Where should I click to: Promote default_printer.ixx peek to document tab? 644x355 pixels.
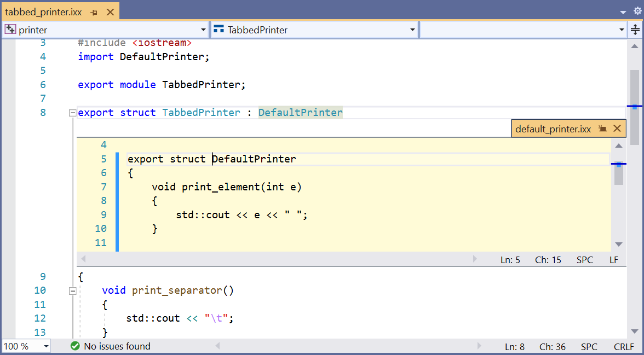point(602,128)
